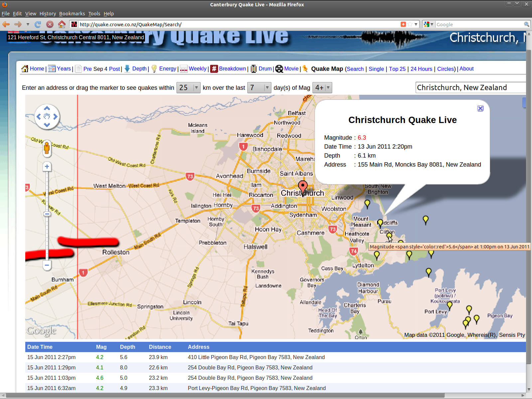Click the Date Time column header

pyautogui.click(x=40, y=347)
